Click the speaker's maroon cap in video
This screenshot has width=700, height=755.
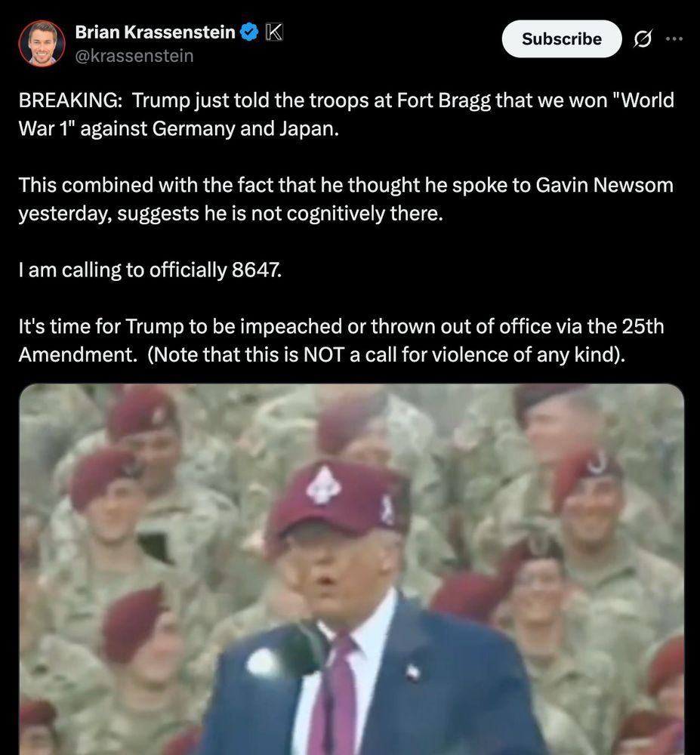point(337,501)
